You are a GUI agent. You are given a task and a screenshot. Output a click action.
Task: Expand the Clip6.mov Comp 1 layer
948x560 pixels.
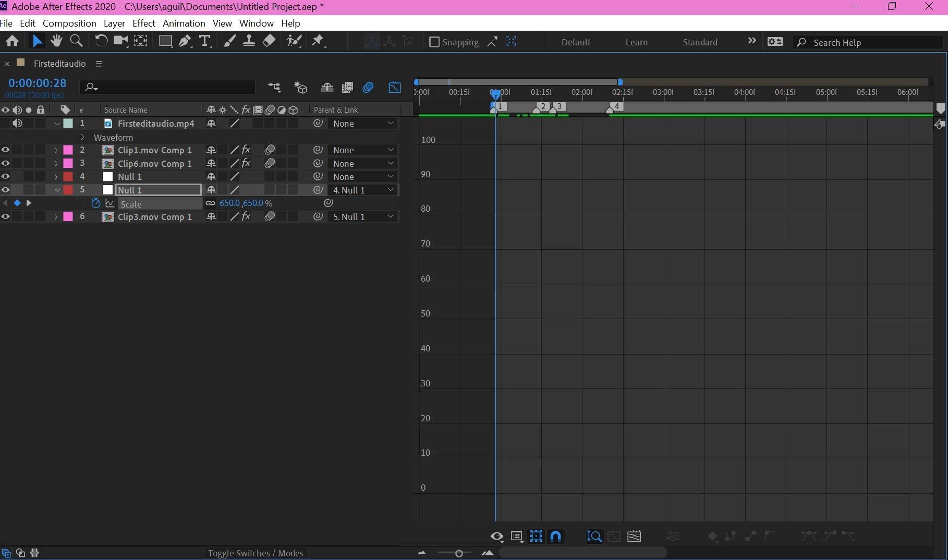(56, 163)
